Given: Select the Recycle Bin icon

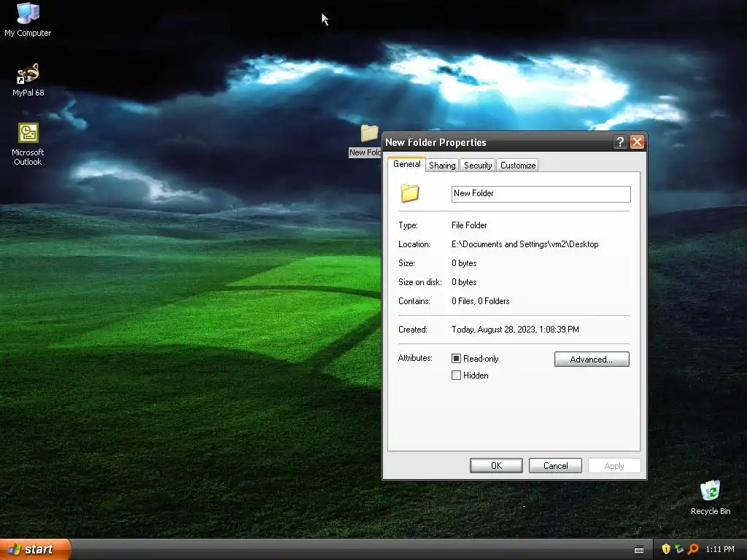Looking at the screenshot, I should (711, 497).
